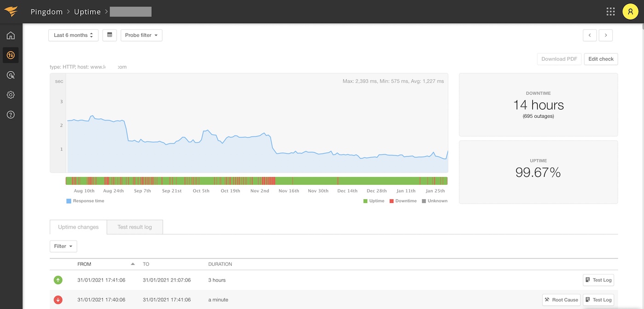Expand the Filter dropdown below tabs
Image resolution: width=644 pixels, height=309 pixels.
[x=63, y=246]
